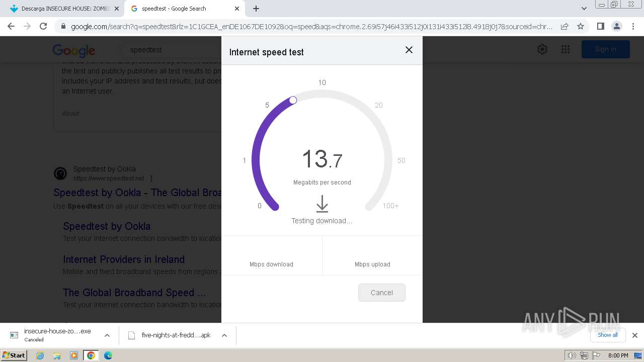This screenshot has width=644, height=362.
Task: Open the Speedtest by Ookla sitelink
Action: click(107, 226)
